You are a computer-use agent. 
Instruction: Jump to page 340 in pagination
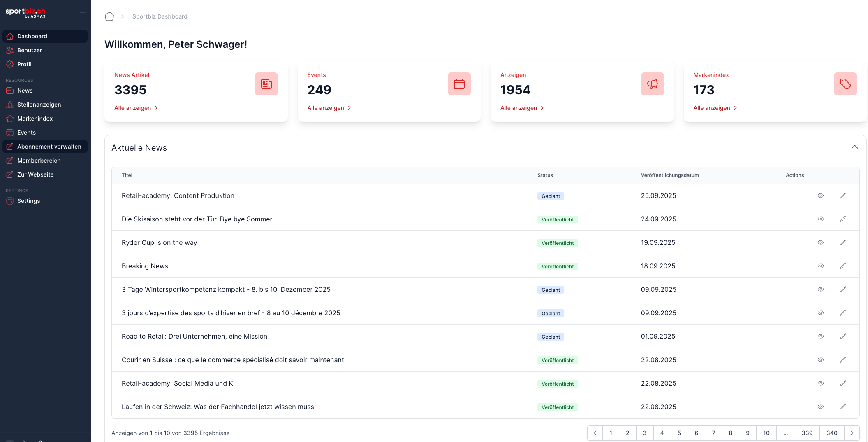click(x=832, y=433)
